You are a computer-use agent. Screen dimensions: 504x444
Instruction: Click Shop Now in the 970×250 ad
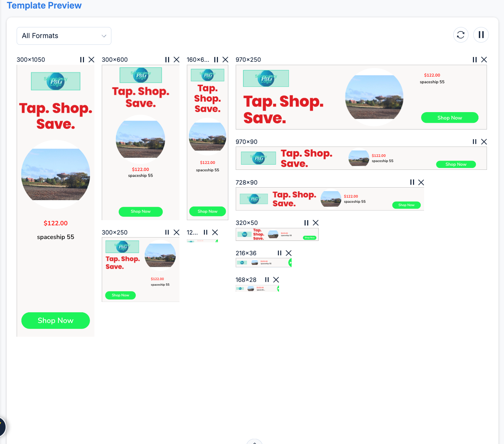pyautogui.click(x=450, y=118)
